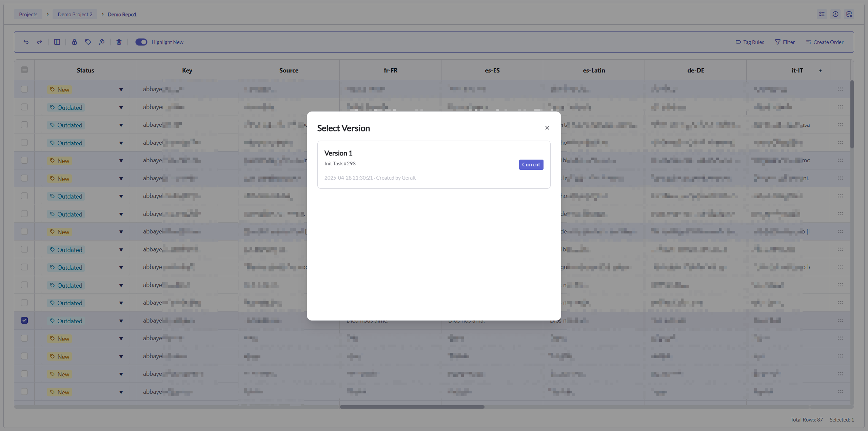
Task: Open the column management icon
Action: coord(57,42)
